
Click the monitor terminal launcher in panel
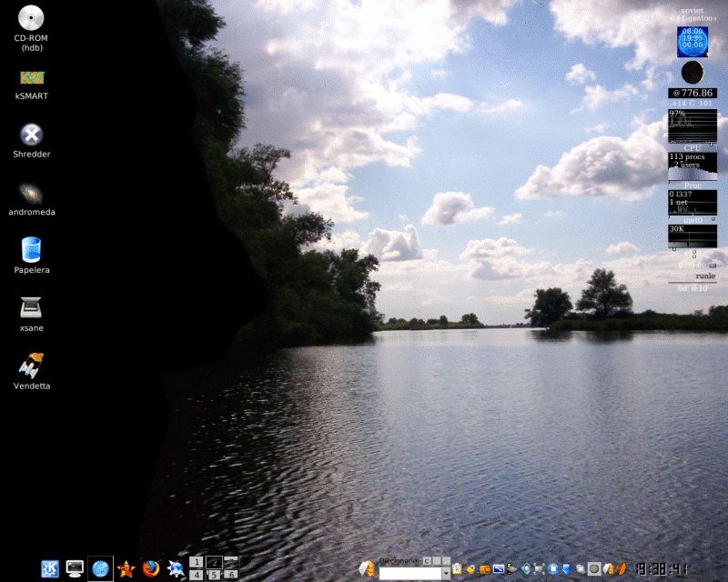click(75, 568)
